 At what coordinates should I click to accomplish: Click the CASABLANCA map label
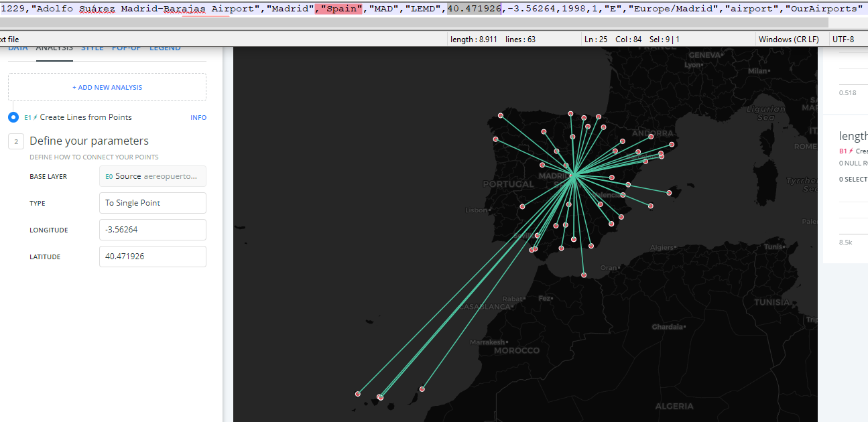pos(487,306)
